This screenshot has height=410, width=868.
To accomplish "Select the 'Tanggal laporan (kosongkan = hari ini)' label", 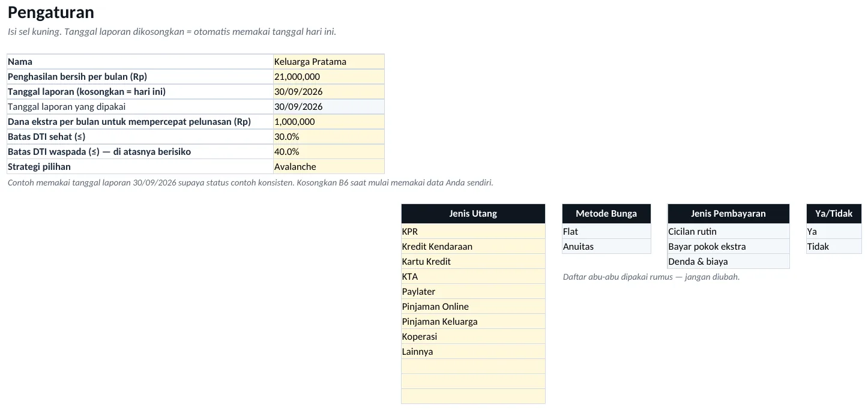I will pyautogui.click(x=140, y=92).
